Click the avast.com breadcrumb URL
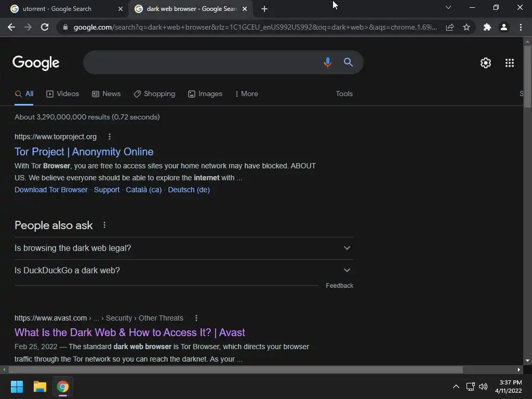Image resolution: width=532 pixels, height=399 pixels. pos(99,318)
